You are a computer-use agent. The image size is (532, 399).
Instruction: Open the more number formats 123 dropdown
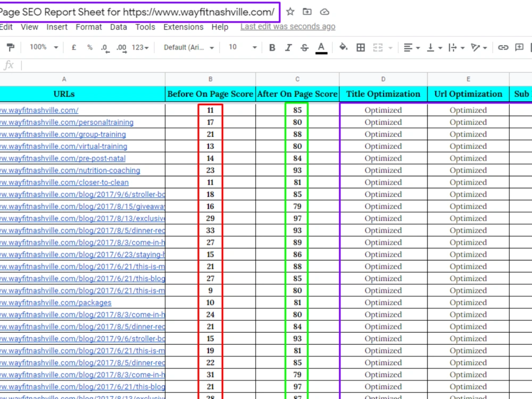click(140, 47)
